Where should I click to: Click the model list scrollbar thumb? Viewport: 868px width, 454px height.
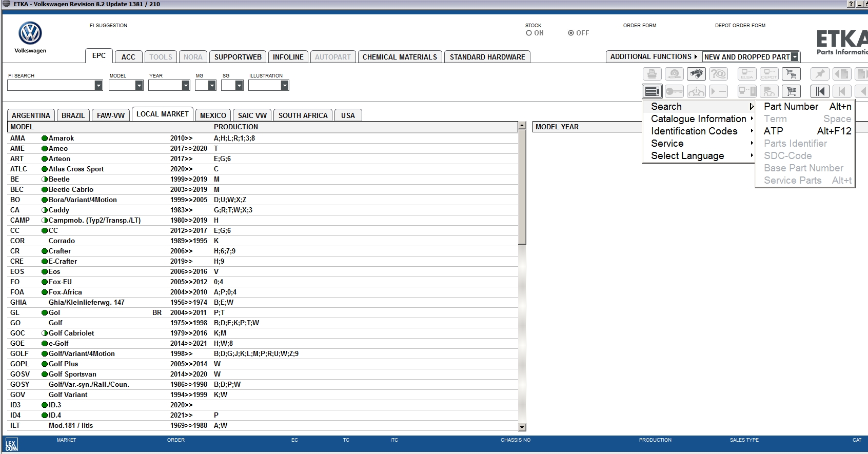click(x=522, y=187)
